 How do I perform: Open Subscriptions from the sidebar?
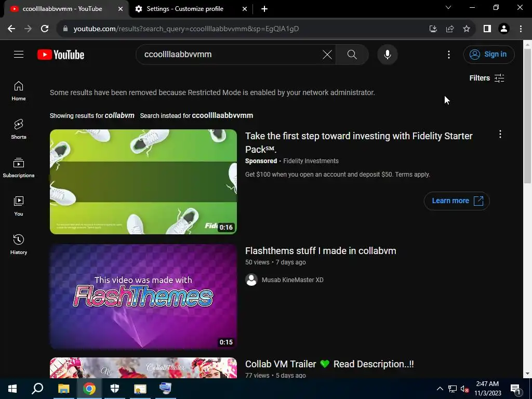coord(19,168)
